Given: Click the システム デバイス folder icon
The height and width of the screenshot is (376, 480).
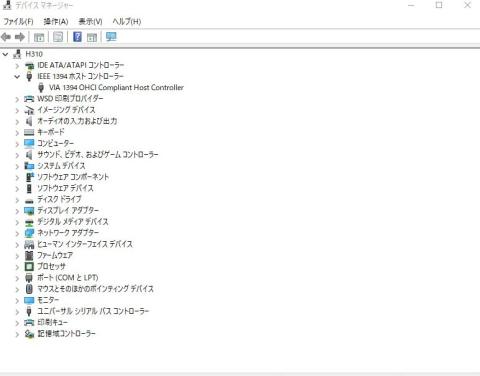Looking at the screenshot, I should coord(29,166).
